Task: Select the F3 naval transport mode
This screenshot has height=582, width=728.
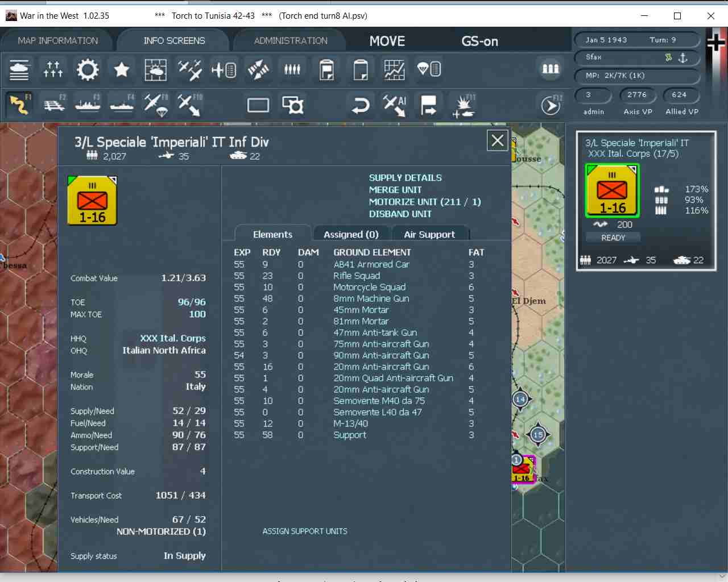Action: (88, 105)
